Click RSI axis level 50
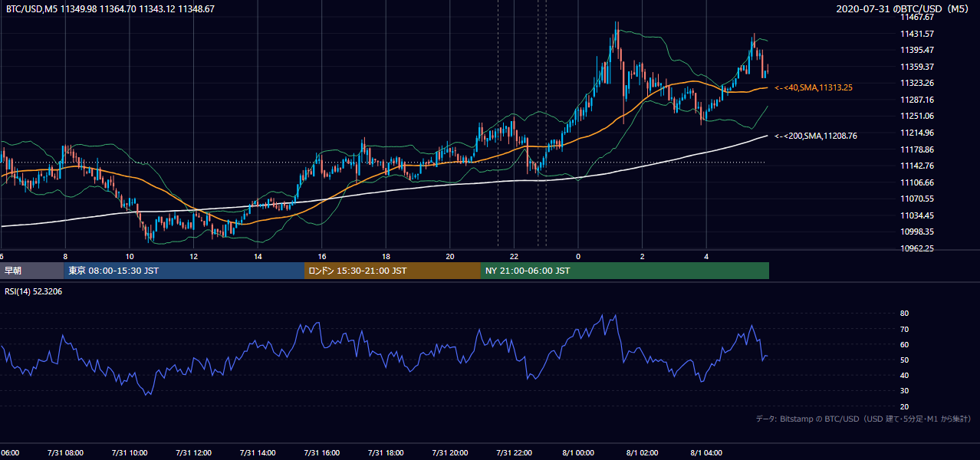The image size is (980, 460). [x=905, y=360]
